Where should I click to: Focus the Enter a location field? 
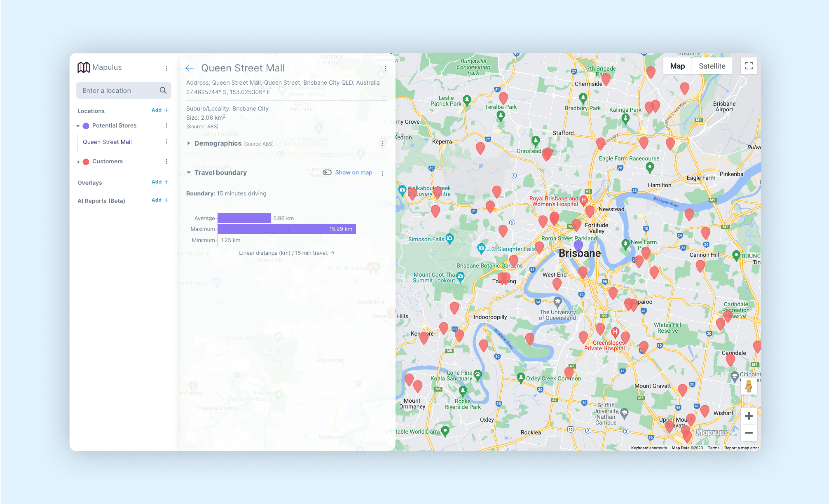[124, 90]
